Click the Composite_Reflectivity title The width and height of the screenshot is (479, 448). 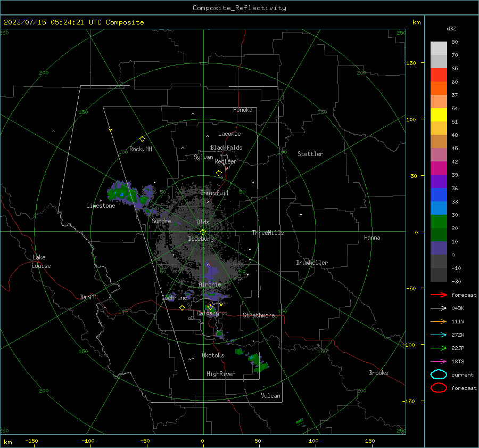(239, 8)
